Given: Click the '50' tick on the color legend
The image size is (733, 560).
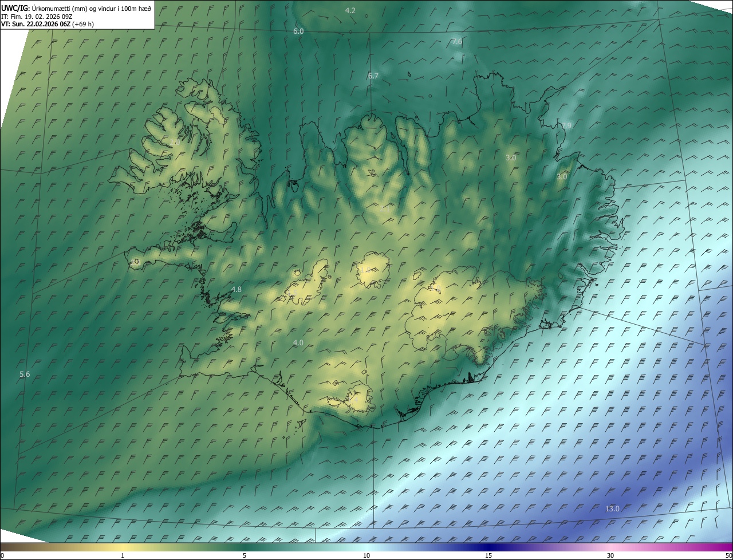Looking at the screenshot, I should tap(728, 555).
